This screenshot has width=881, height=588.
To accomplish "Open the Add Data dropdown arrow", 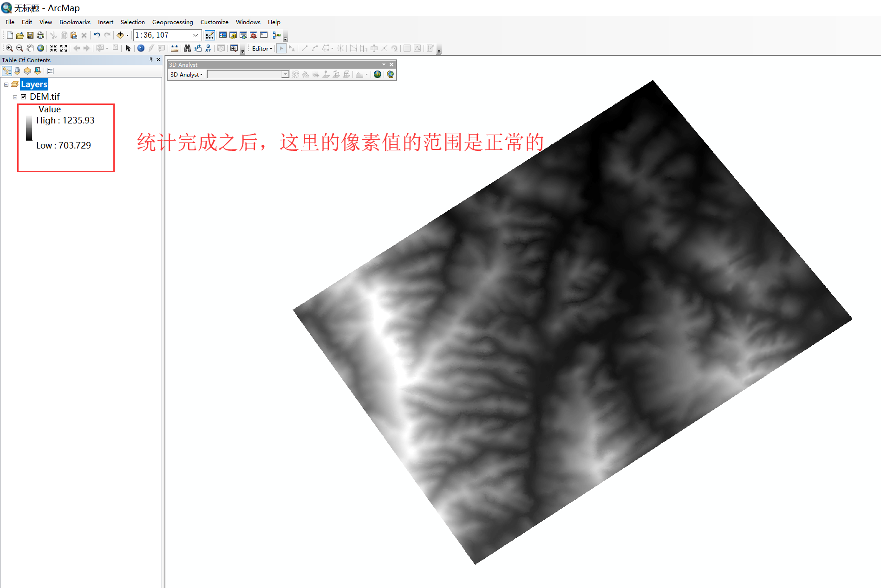I will [x=127, y=35].
